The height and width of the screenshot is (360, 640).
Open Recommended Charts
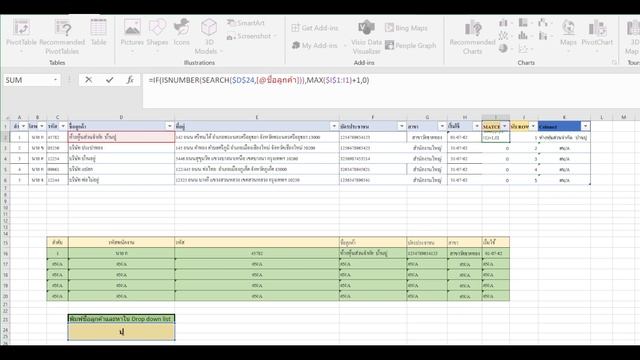click(472, 37)
